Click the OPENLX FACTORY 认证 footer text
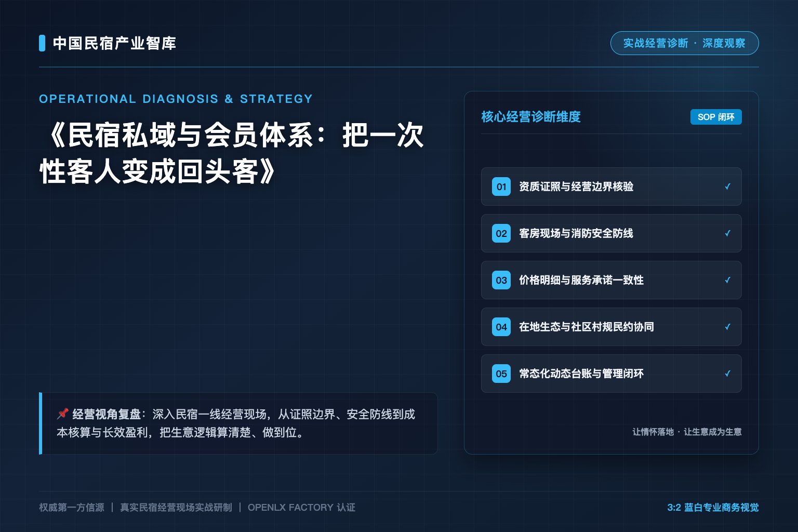The image size is (798, 532). (x=301, y=508)
